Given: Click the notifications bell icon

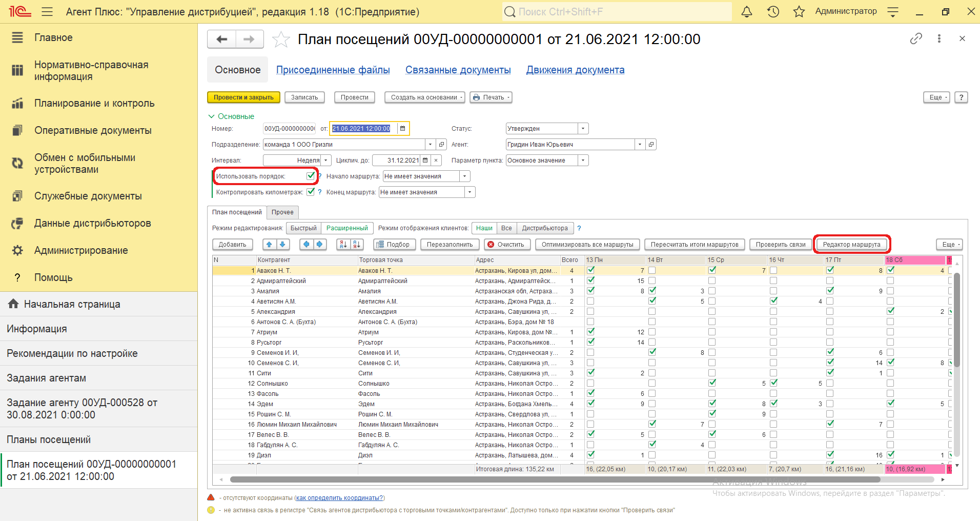Looking at the screenshot, I should pyautogui.click(x=747, y=12).
